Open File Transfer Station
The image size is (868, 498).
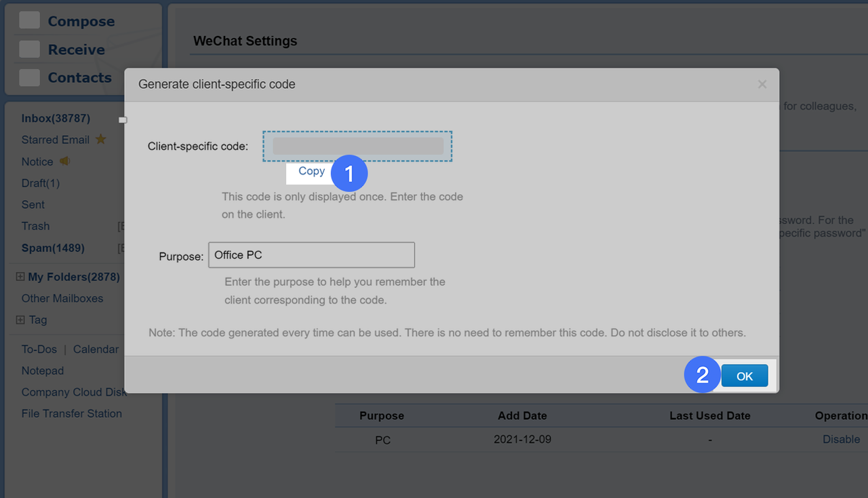pos(72,413)
